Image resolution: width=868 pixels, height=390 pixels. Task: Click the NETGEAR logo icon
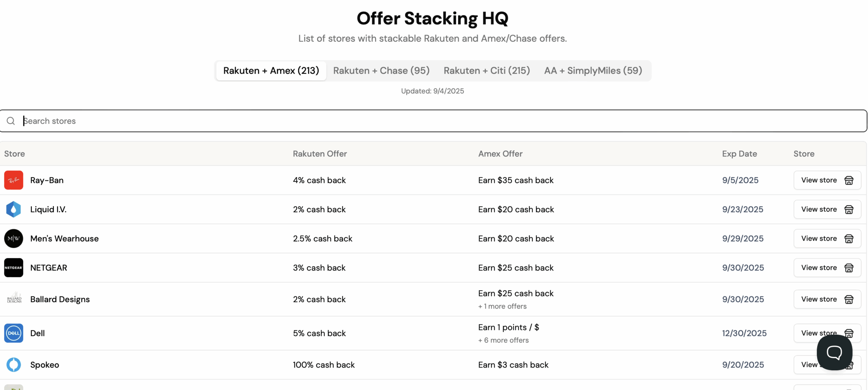pyautogui.click(x=14, y=268)
